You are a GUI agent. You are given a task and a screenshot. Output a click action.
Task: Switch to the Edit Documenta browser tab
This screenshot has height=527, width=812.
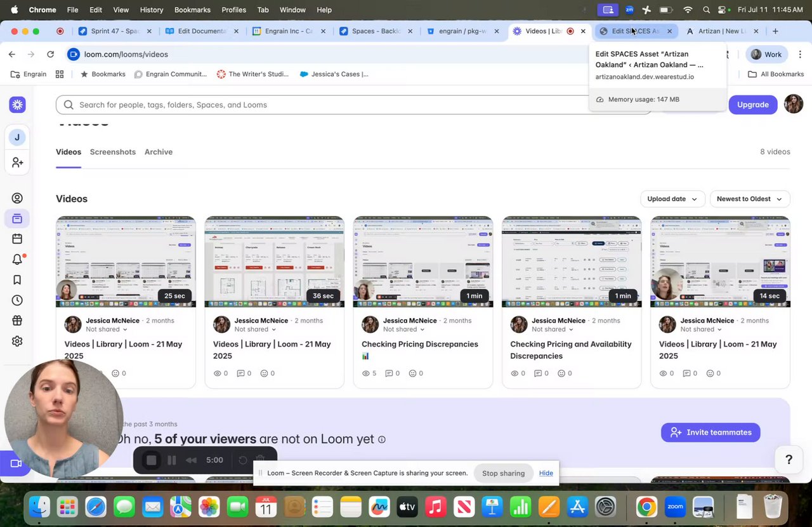[202, 31]
